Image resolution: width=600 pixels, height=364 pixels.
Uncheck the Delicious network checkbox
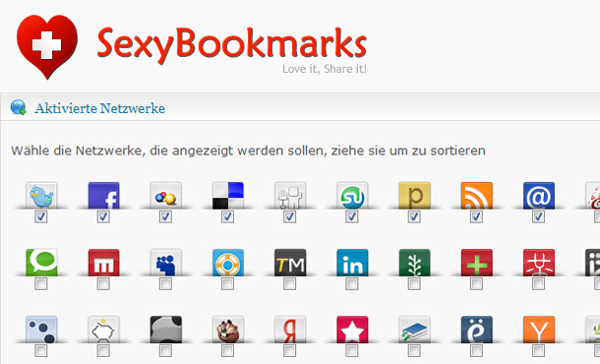tap(227, 217)
